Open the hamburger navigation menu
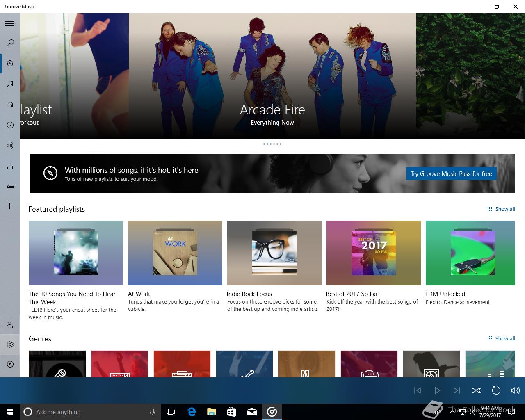 click(x=9, y=23)
